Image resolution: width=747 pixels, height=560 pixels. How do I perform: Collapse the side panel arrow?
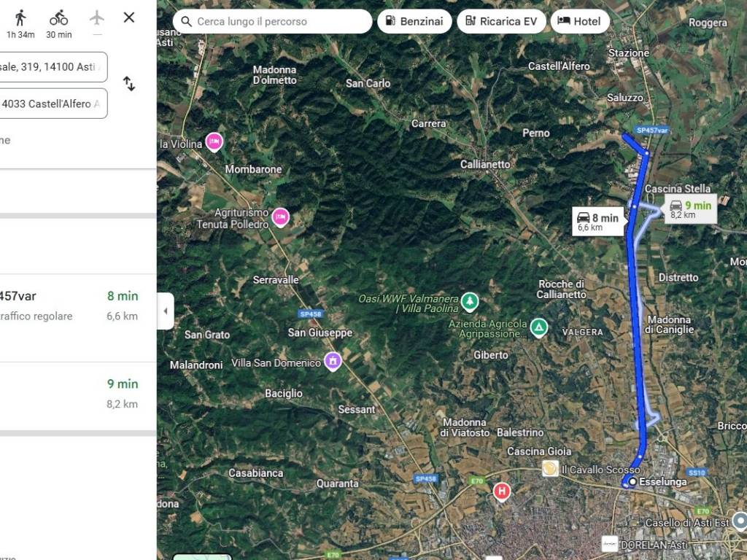(166, 311)
